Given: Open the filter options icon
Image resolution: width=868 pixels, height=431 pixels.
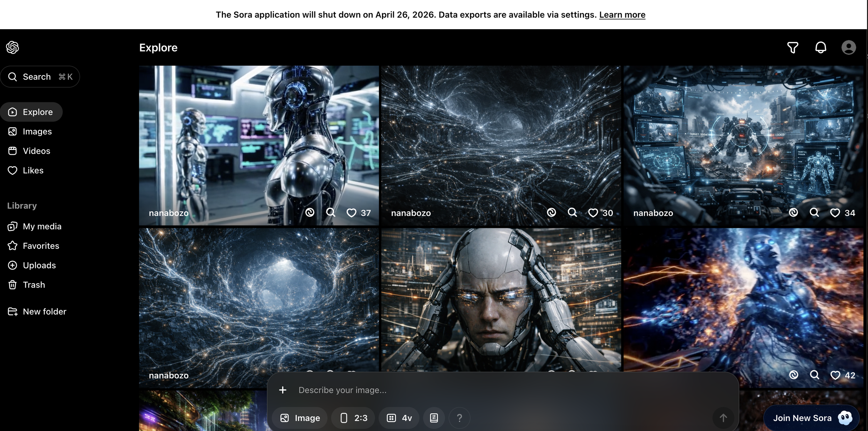Looking at the screenshot, I should (x=793, y=48).
